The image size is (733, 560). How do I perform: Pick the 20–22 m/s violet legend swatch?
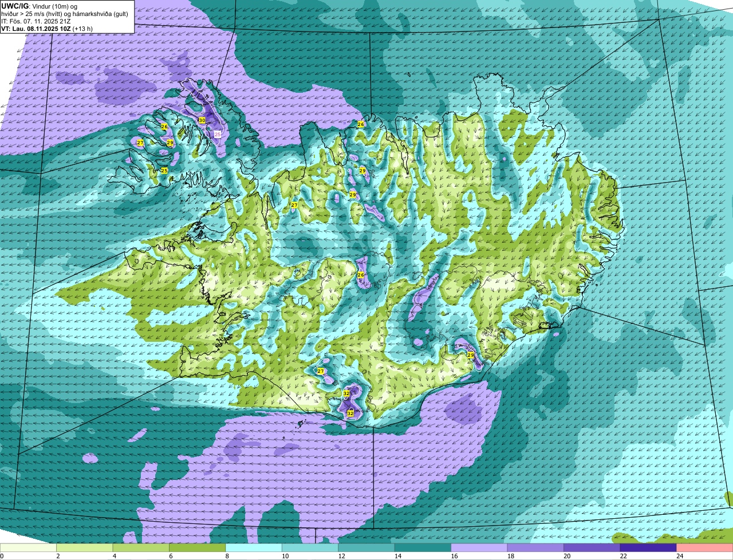click(592, 548)
